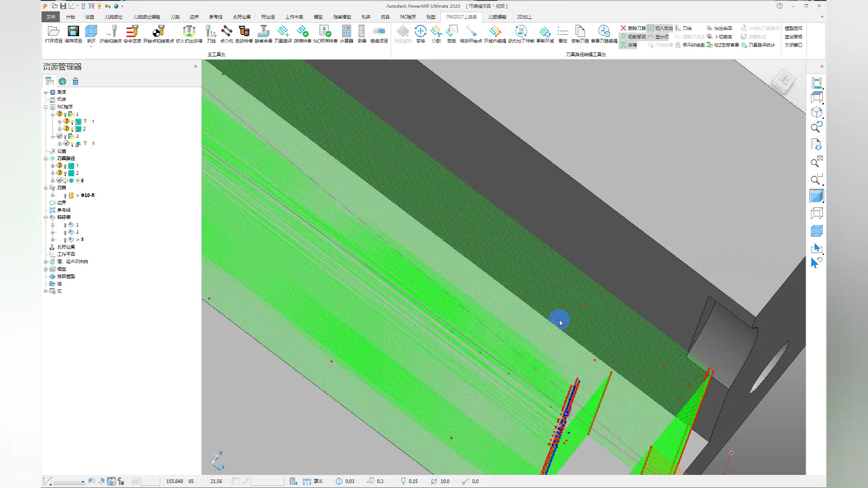Click the ISO view cube icon on right toolbar
Screen dimensions: 868x488
[x=816, y=112]
